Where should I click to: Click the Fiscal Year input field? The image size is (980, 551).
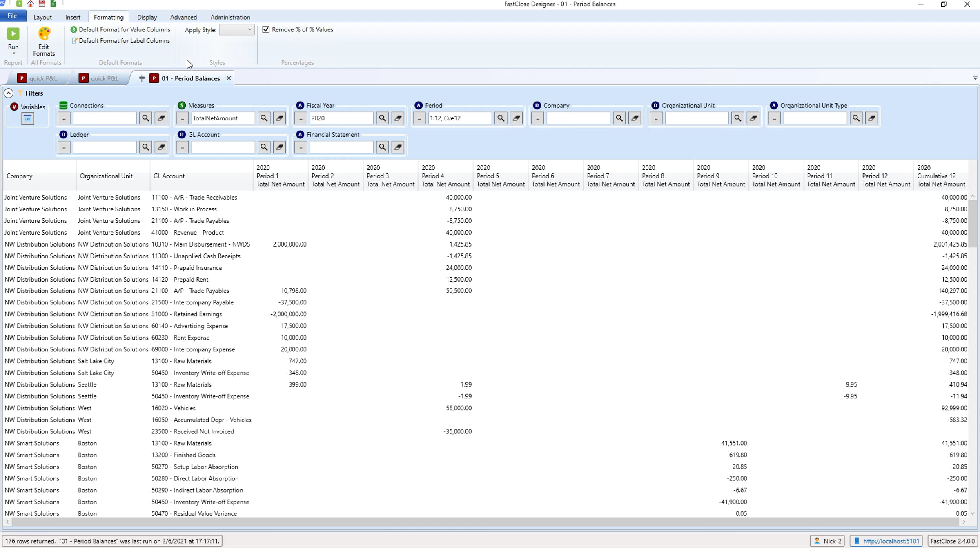(341, 118)
